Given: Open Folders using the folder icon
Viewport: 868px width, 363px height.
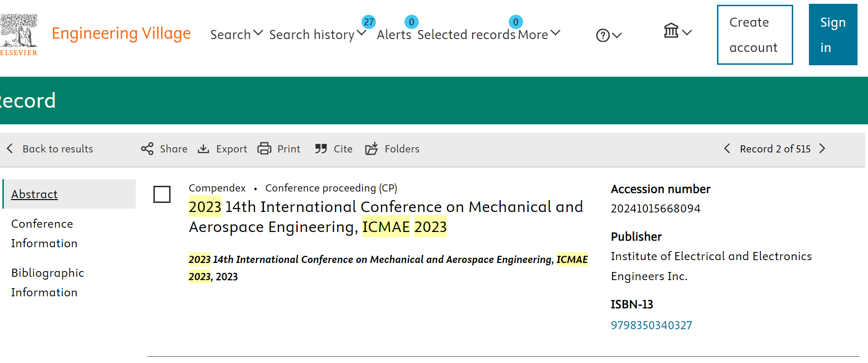Looking at the screenshot, I should pyautogui.click(x=372, y=149).
